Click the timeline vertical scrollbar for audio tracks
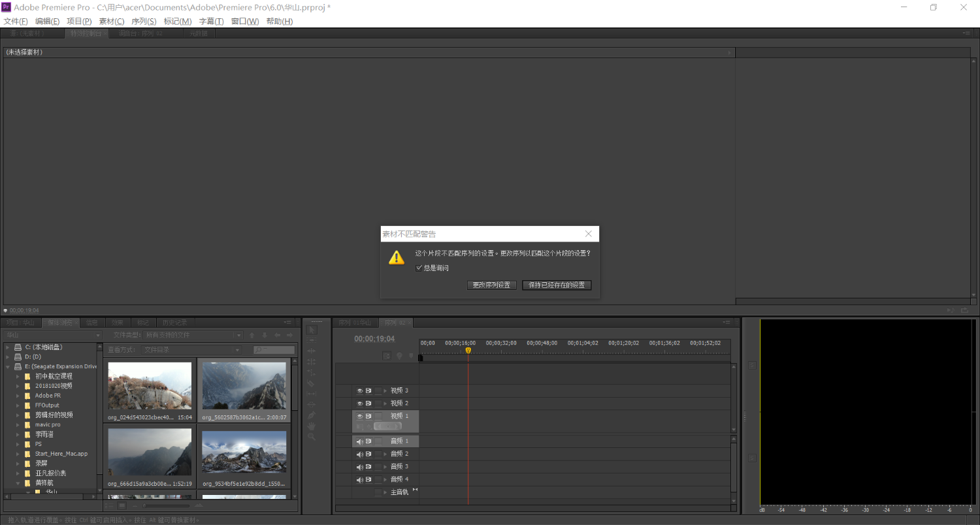Screen dimensions: 980x525 pos(733,467)
